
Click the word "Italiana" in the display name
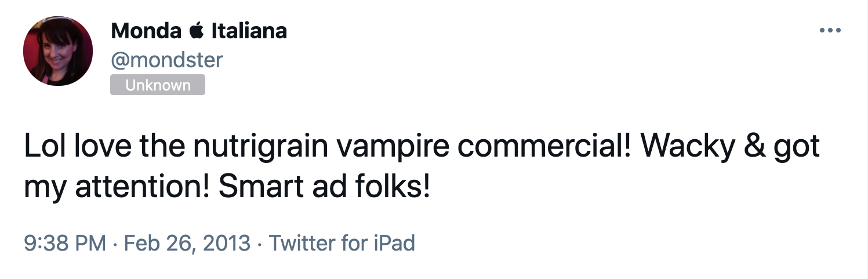[249, 31]
